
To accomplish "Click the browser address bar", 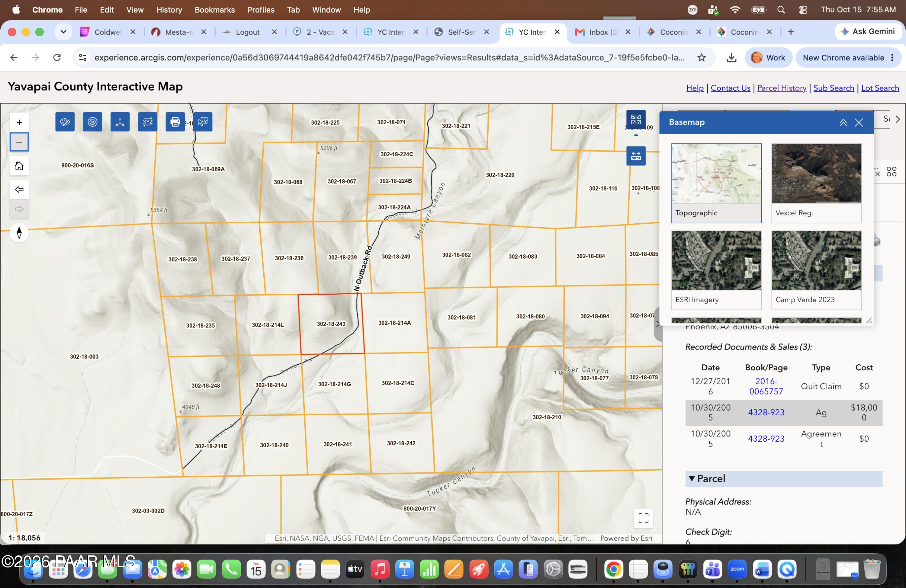I will coord(389,57).
